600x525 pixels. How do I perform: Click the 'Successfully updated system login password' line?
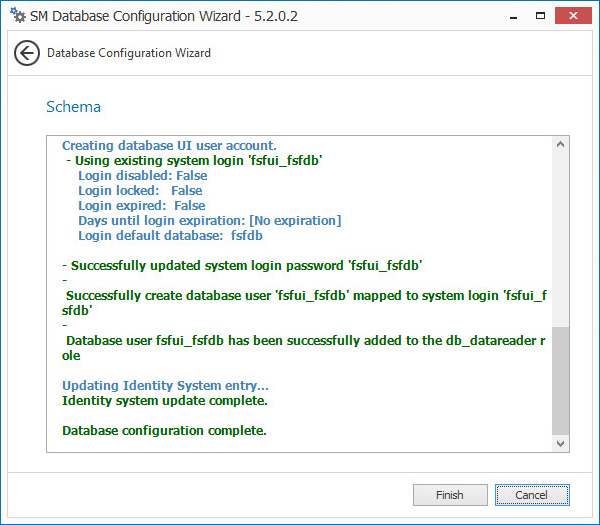point(242,266)
